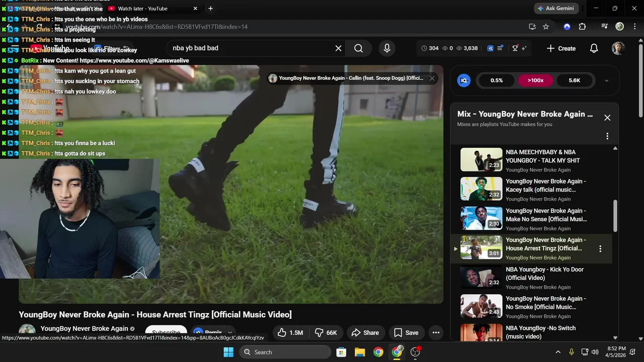The image size is (644, 362).
Task: Click the browser address bar URL
Action: click(x=156, y=27)
